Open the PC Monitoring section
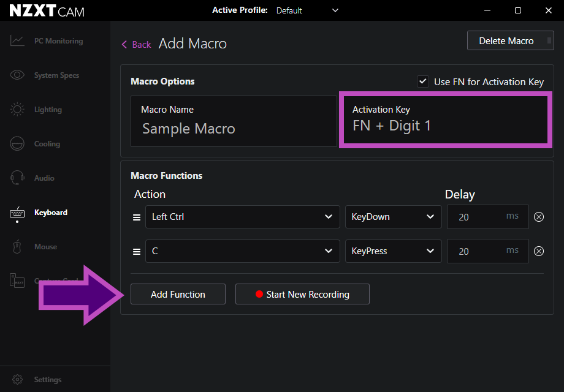The height and width of the screenshot is (392, 564). (x=55, y=40)
